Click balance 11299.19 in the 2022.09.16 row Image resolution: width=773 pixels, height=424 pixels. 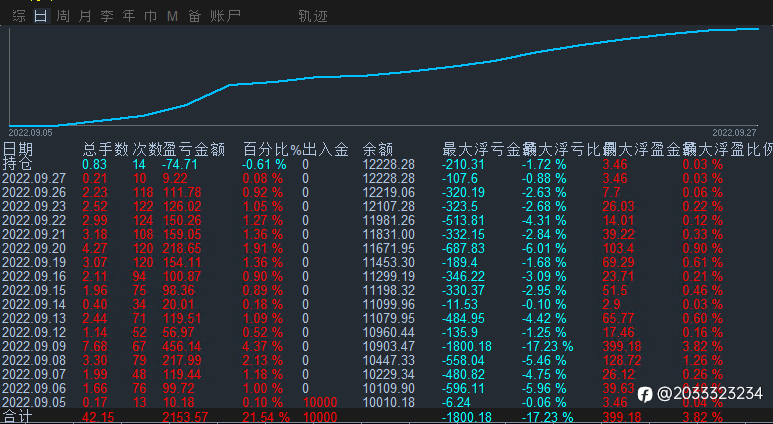(388, 276)
